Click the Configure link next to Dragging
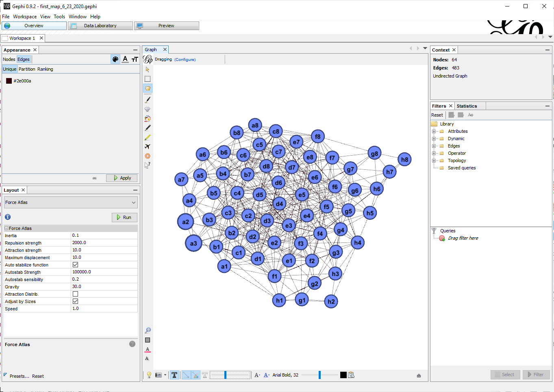Image resolution: width=554 pixels, height=392 pixels. (185, 60)
